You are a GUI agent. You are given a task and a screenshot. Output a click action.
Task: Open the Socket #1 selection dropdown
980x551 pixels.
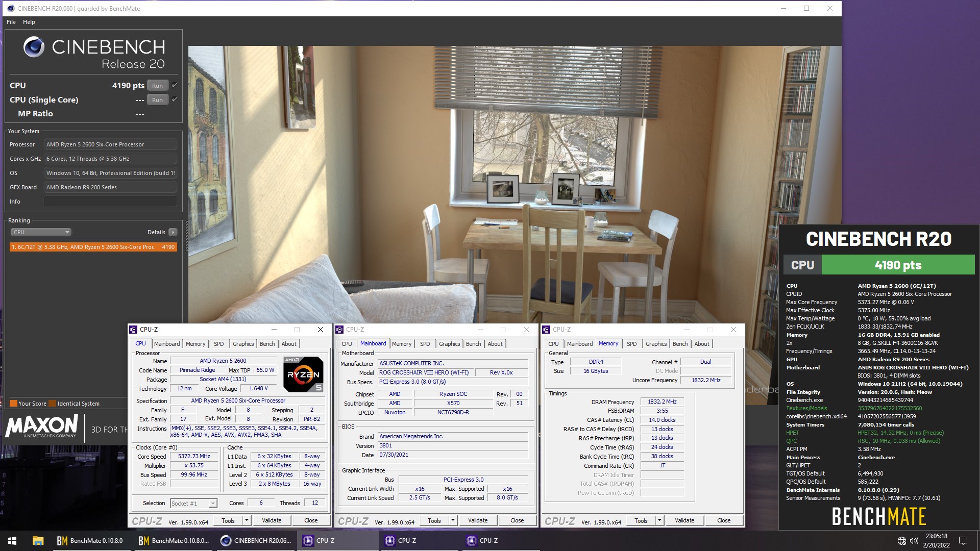point(194,504)
